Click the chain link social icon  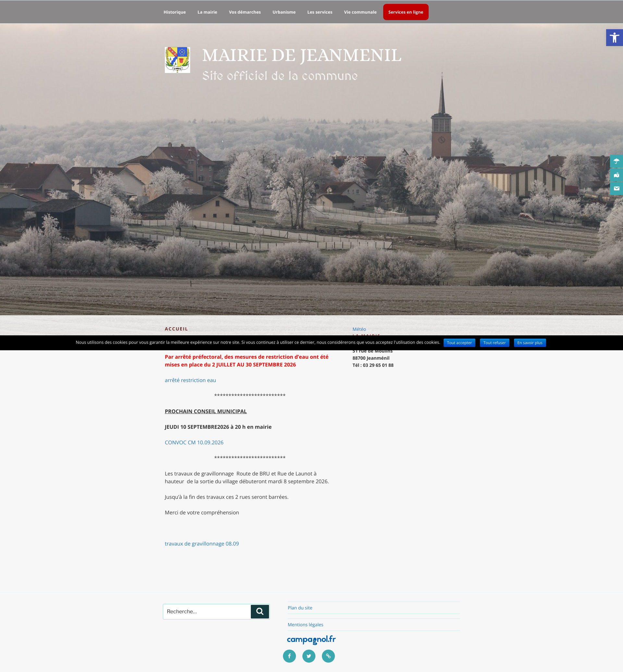(x=328, y=656)
